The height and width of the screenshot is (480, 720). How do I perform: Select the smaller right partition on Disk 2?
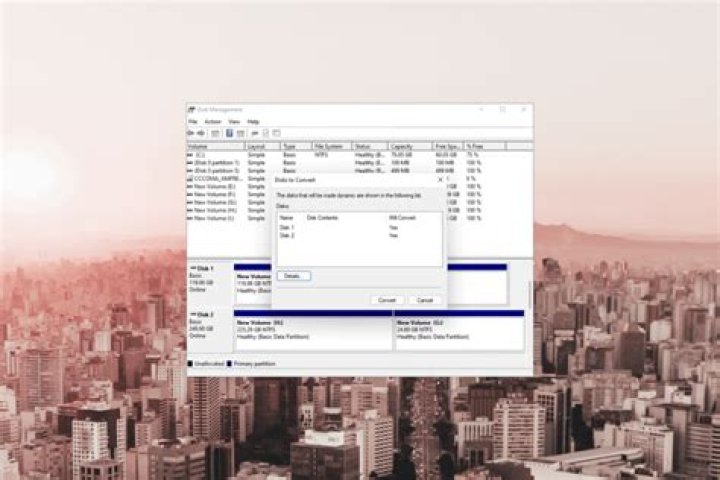459,331
